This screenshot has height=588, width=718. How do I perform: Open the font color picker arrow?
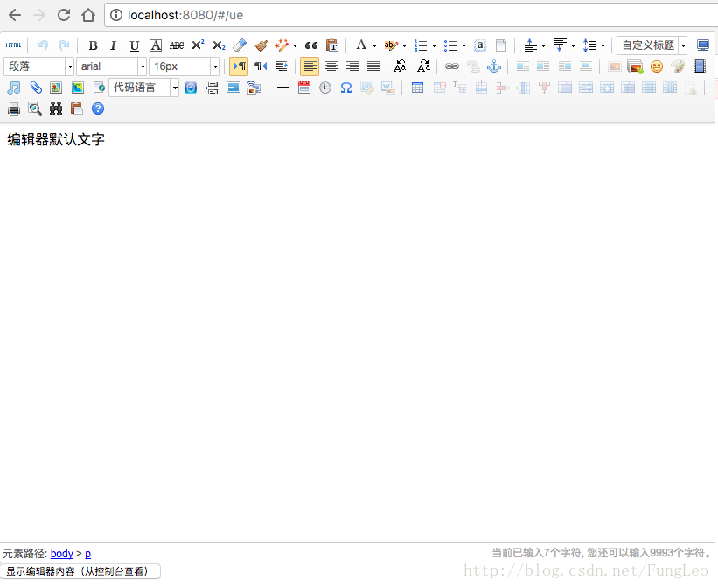coord(374,45)
